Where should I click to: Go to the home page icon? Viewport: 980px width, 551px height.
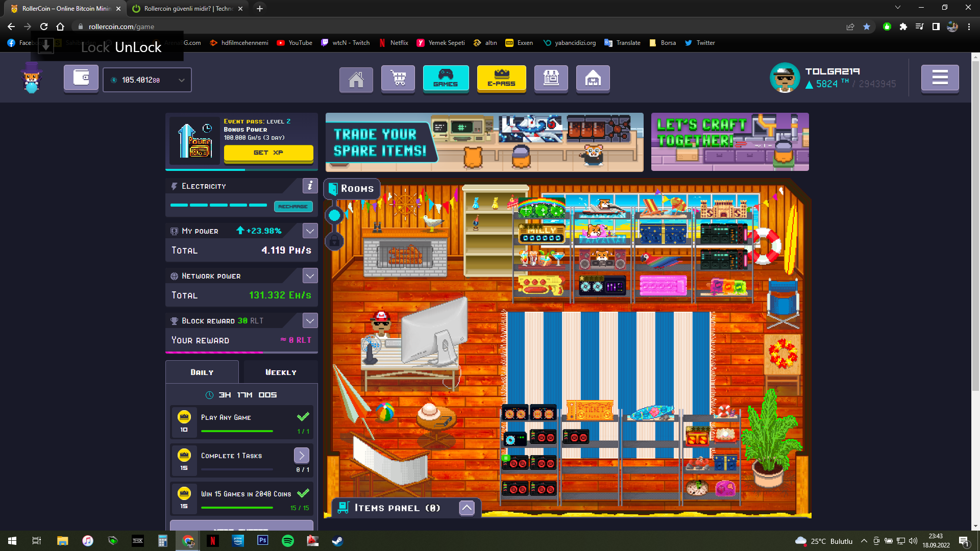356,79
